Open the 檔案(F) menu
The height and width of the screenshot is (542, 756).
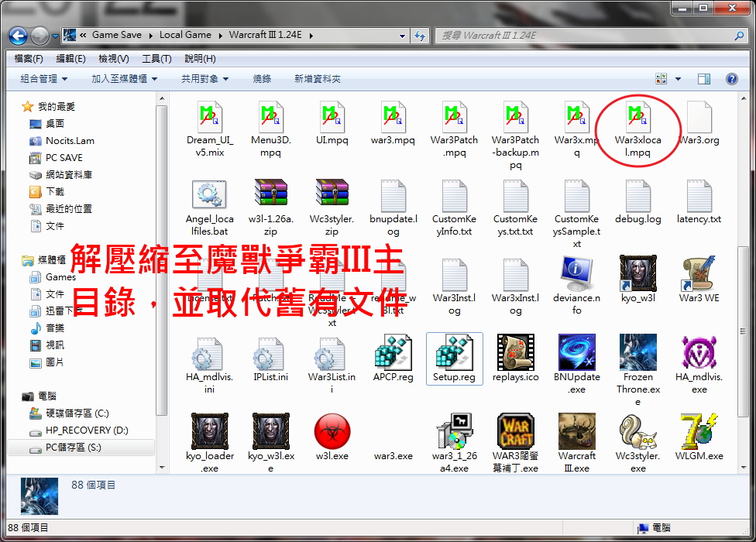pyautogui.click(x=29, y=59)
